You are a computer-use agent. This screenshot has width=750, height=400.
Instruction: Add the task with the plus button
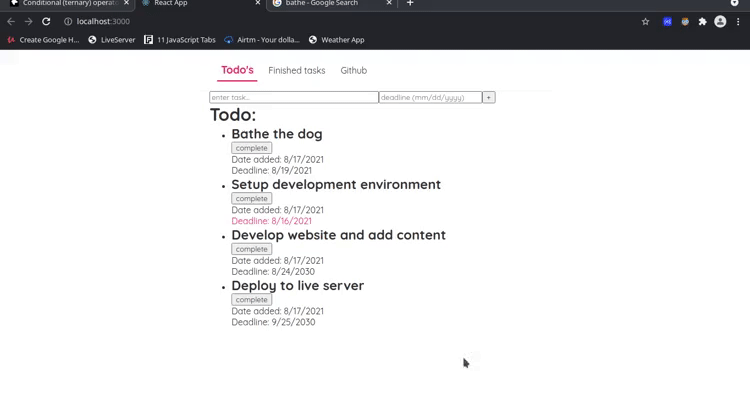coord(488,97)
